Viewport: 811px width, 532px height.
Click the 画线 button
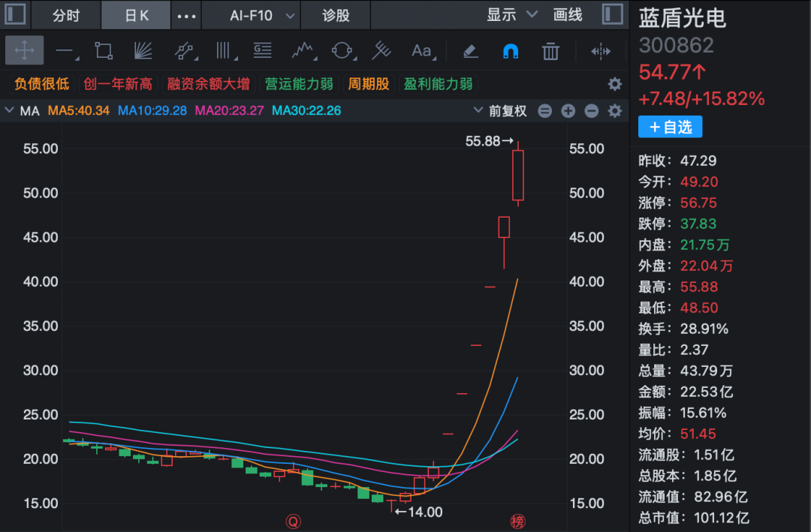568,15
